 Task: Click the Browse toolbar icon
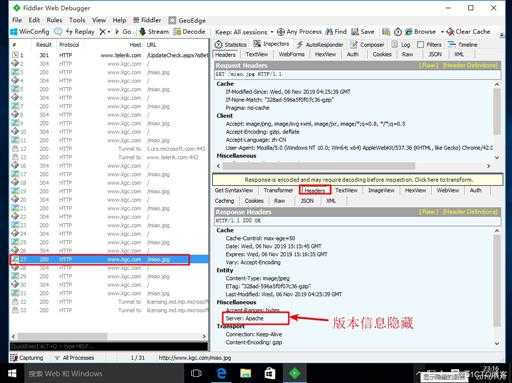tap(409, 32)
